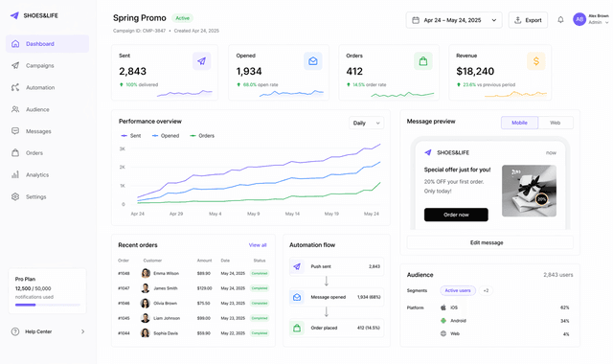
Task: Open Automation icon in sidebar
Action: pos(15,87)
